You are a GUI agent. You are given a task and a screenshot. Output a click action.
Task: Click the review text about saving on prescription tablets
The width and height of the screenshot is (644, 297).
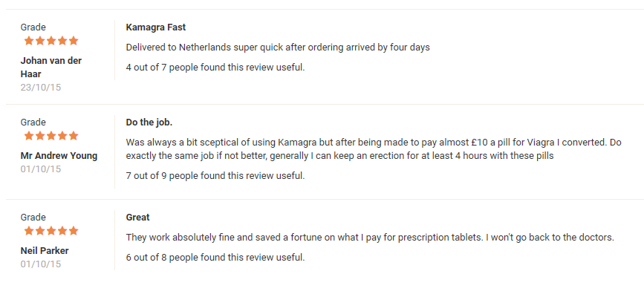[370, 238]
